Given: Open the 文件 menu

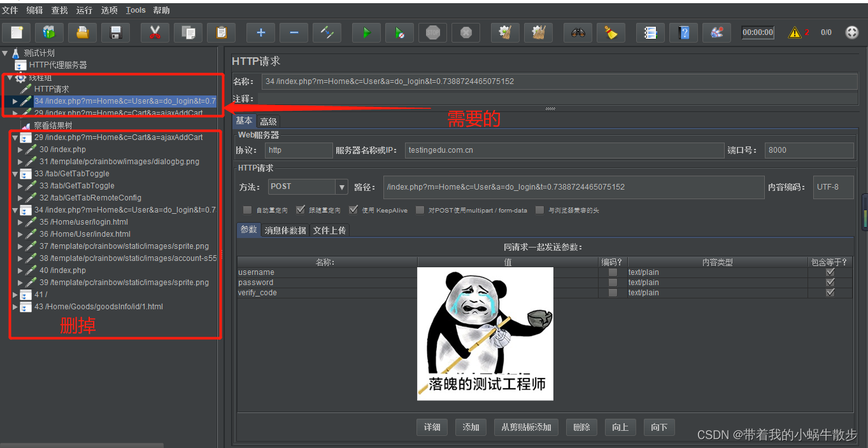Looking at the screenshot, I should click(10, 10).
